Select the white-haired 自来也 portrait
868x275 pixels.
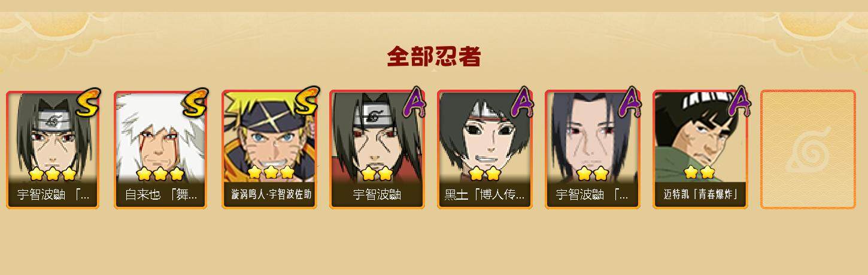tap(160, 137)
